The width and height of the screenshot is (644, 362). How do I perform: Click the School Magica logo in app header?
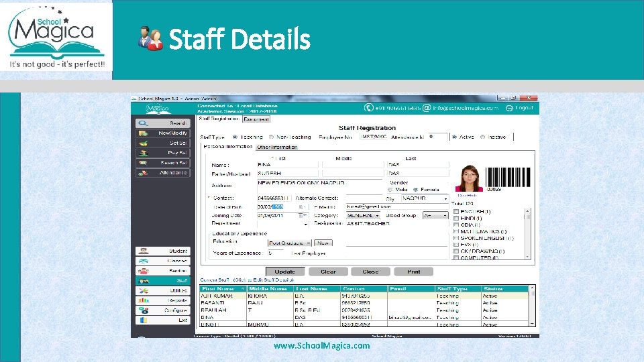(157, 109)
